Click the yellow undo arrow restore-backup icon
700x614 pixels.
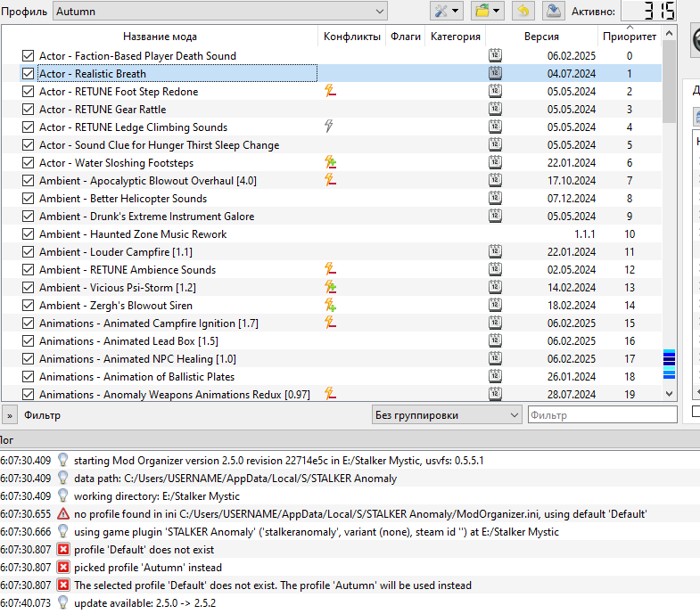tap(525, 11)
